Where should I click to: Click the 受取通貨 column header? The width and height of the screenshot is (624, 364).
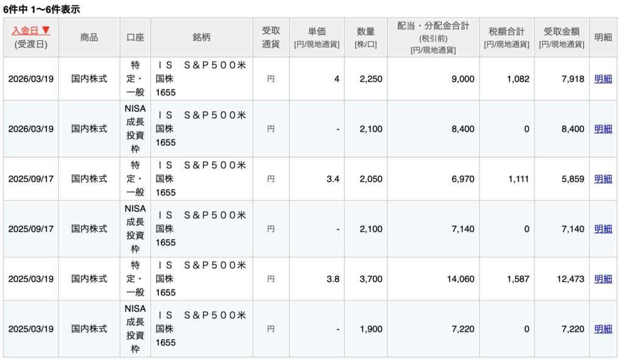[271, 37]
